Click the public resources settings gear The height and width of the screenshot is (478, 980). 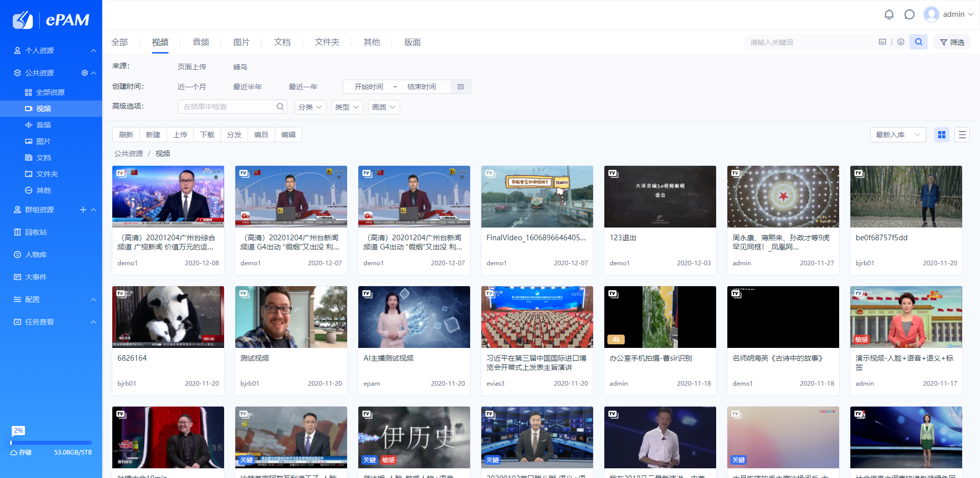tap(85, 73)
